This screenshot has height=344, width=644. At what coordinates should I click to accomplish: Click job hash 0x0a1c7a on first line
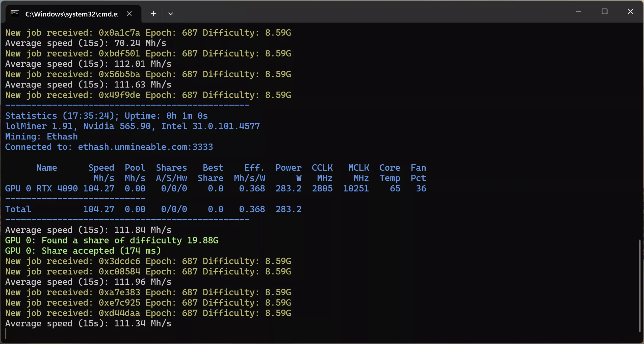(x=119, y=33)
